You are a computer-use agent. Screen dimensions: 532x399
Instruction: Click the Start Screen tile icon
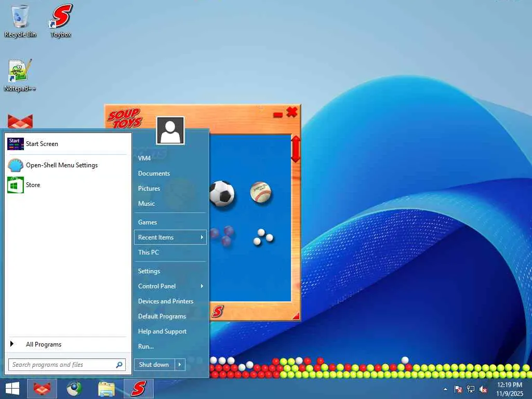click(15, 144)
